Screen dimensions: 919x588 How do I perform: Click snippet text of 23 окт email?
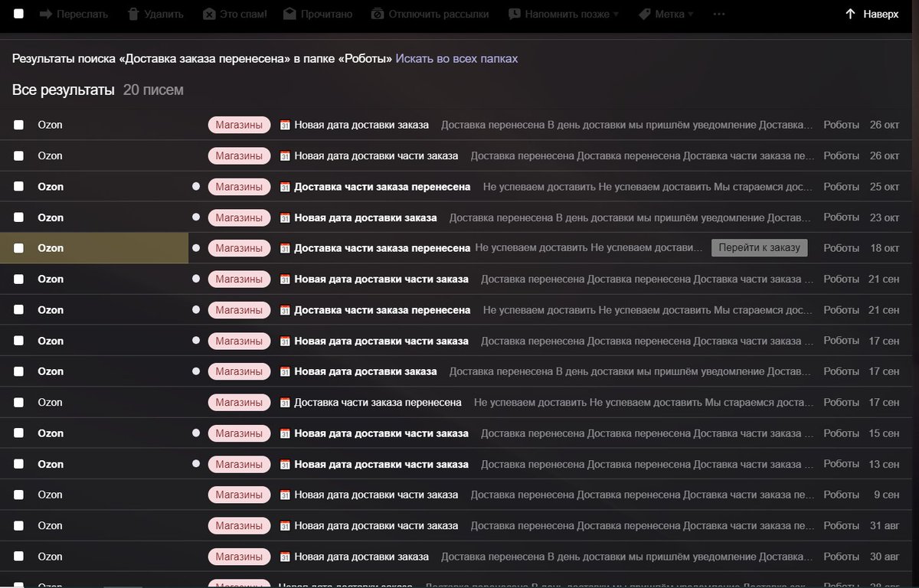[631, 217]
